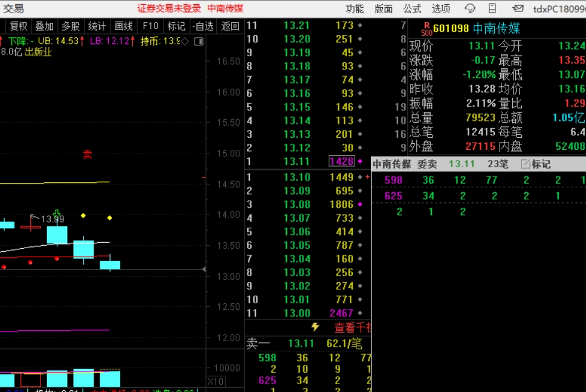This screenshot has width=586, height=392.
Task: Click the magenta diamond beside 1428 volume
Action: [360, 161]
